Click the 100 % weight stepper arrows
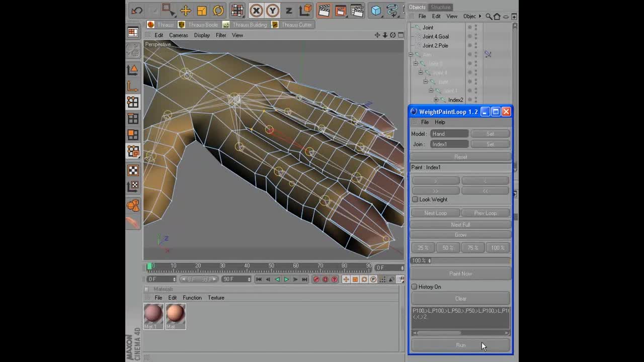The width and height of the screenshot is (644, 362). click(x=429, y=260)
